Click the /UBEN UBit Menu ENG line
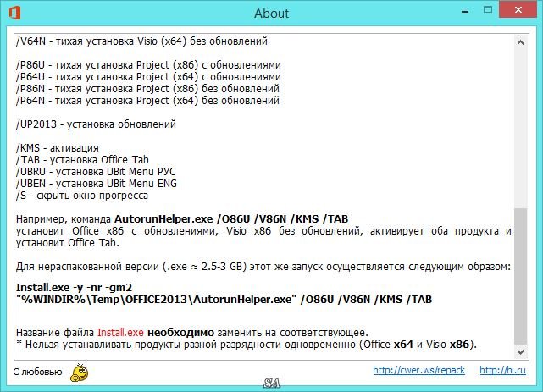Viewport: 543px width, 392px height. (x=97, y=184)
